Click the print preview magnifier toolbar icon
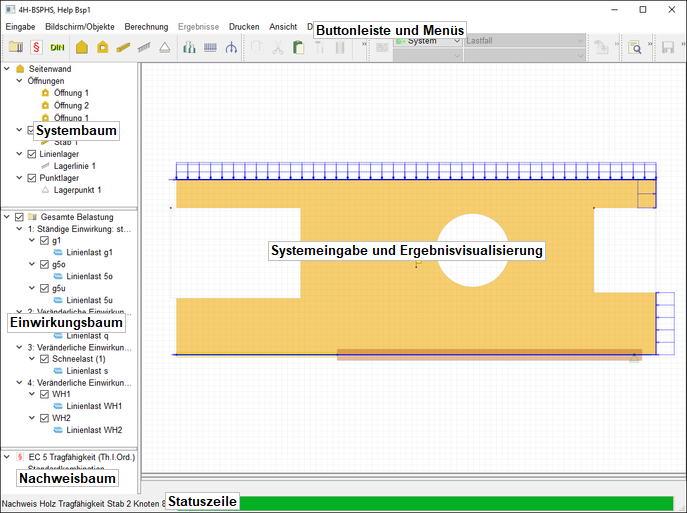The height and width of the screenshot is (513, 687). click(x=634, y=47)
